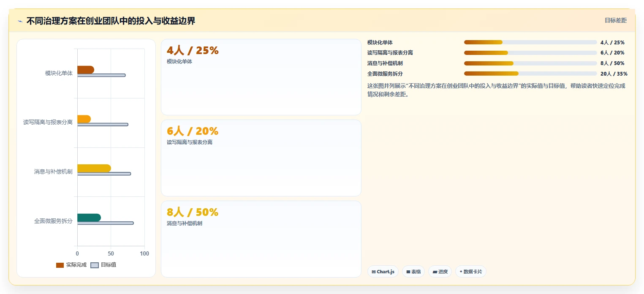This screenshot has height=294, width=644.
Task: Click the teal actual bar for 全面微服务拆分
Action: tap(89, 218)
